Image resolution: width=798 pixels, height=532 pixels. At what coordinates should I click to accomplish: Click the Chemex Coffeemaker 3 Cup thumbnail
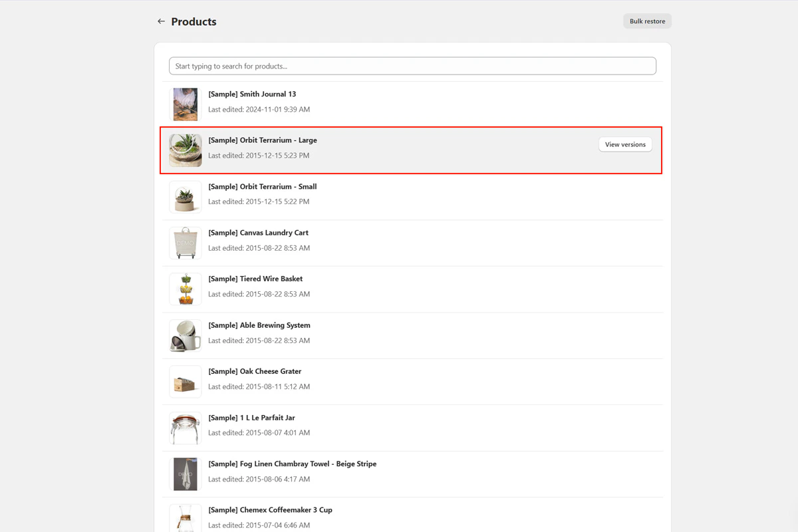click(x=185, y=518)
